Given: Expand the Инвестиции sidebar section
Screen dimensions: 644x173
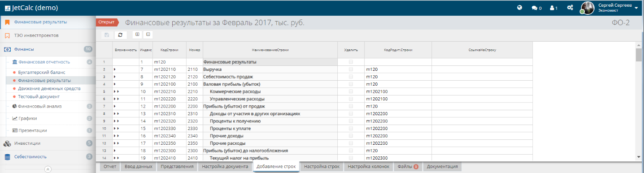Looking at the screenshot, I should 48,143.
